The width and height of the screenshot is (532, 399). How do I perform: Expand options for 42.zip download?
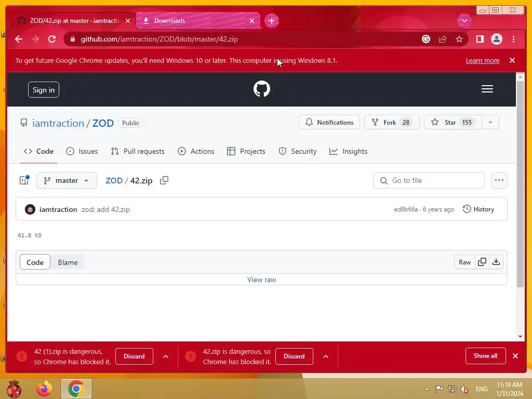click(x=325, y=356)
